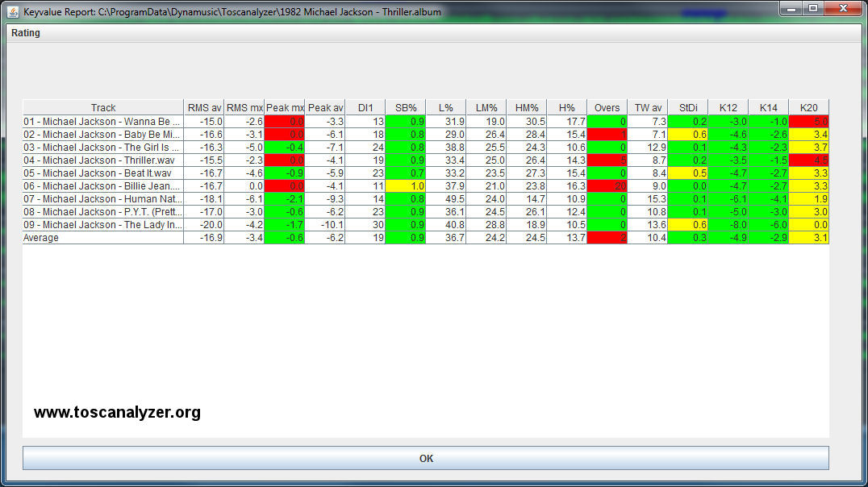The width and height of the screenshot is (868, 487).
Task: Click RMS av value -20.0 for The Lady In
Action: point(204,225)
